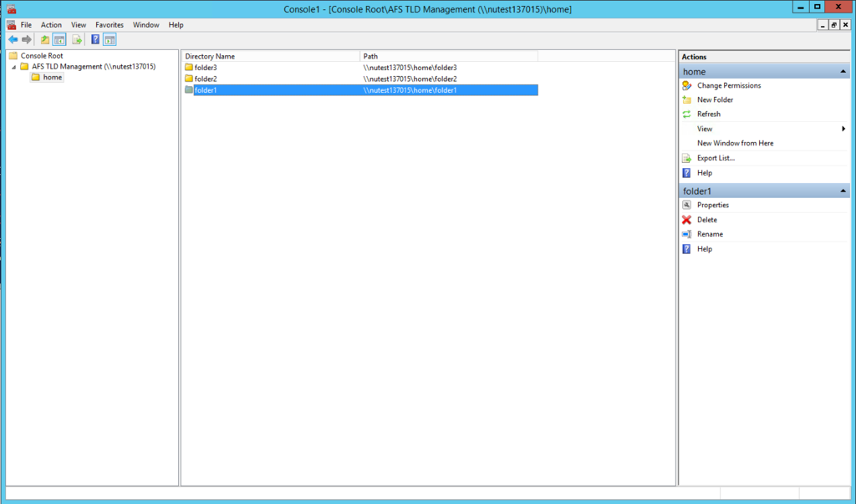Collapse the AFS TLD Management tree node
Image resolution: width=856 pixels, height=504 pixels.
click(13, 67)
